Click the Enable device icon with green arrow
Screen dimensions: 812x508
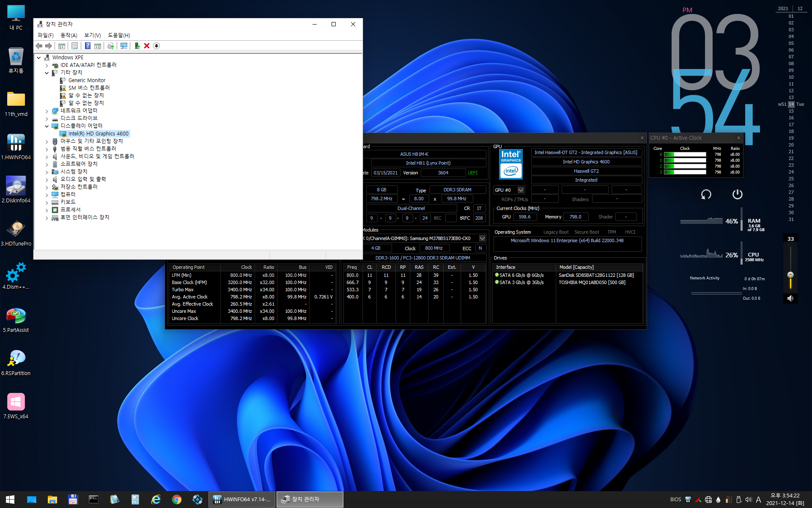137,46
